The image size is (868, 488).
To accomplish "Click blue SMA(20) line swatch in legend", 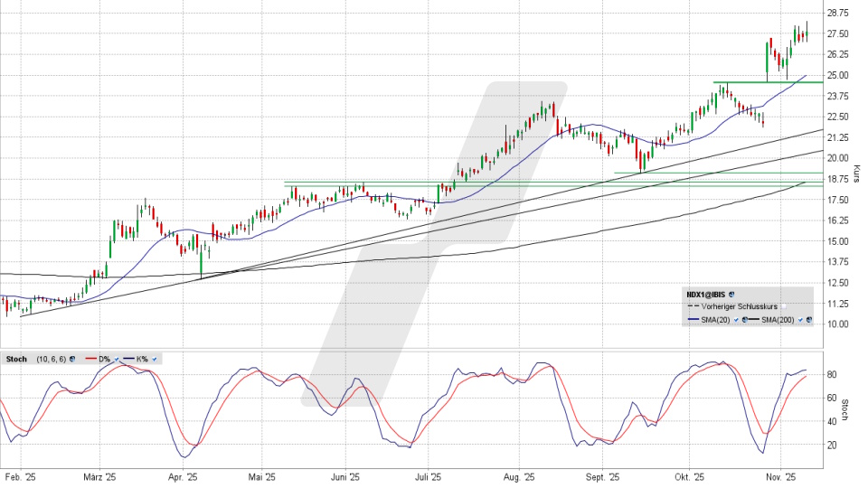I will pos(693,320).
